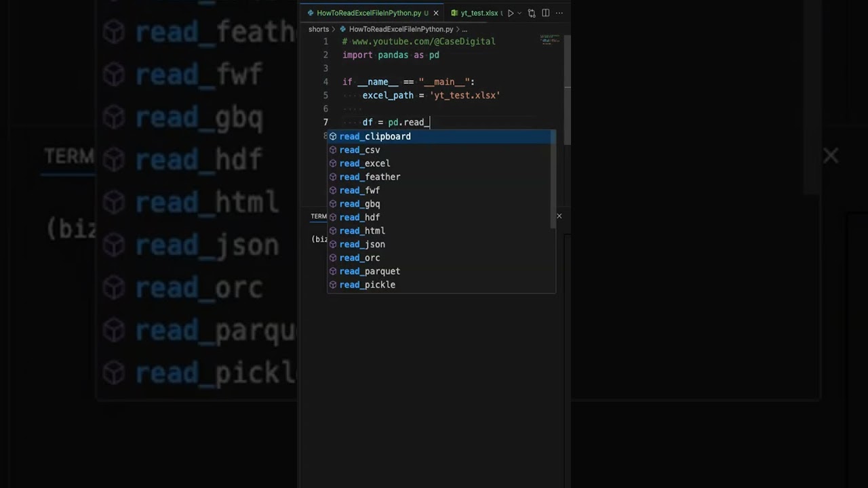Click line number 5 in gutter

tap(325, 96)
